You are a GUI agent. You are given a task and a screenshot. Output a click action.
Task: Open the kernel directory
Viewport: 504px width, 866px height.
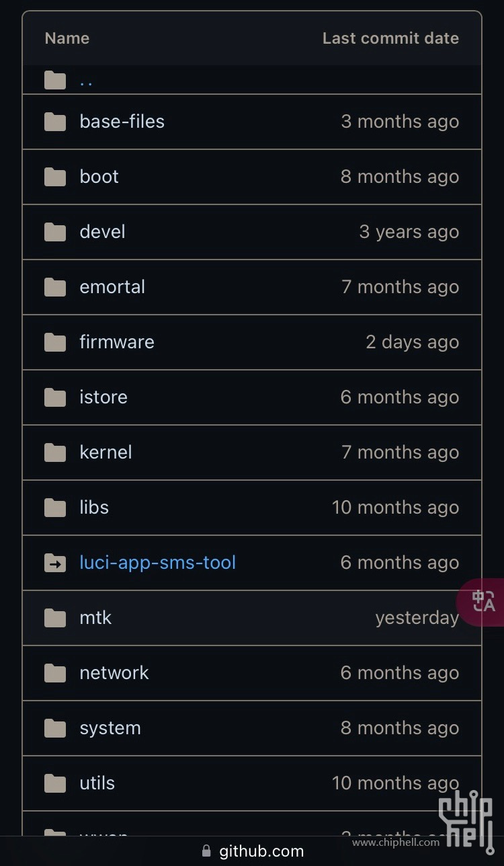pyautogui.click(x=106, y=452)
